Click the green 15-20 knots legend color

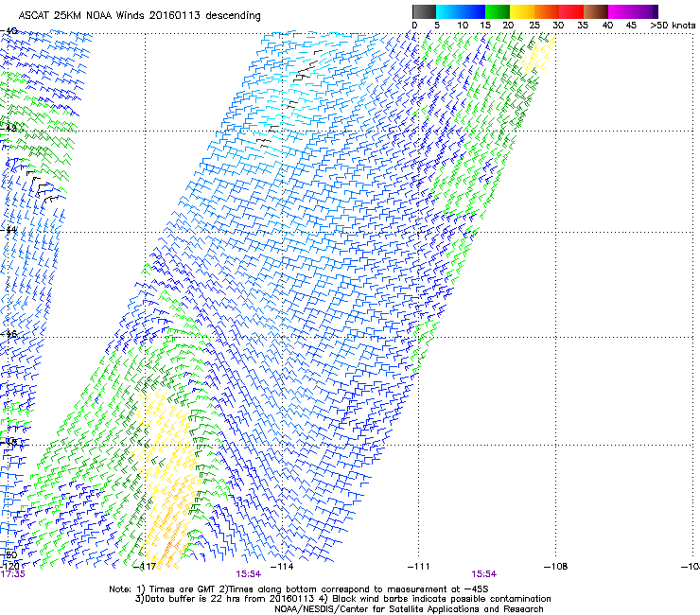(498, 11)
